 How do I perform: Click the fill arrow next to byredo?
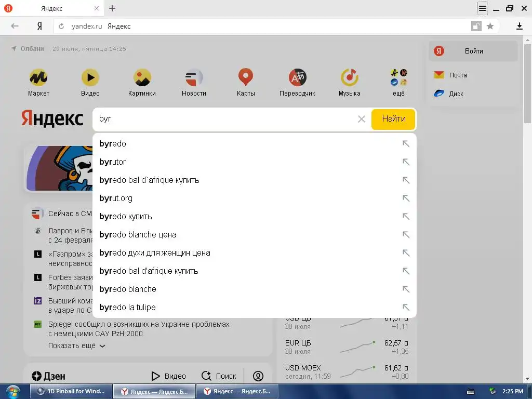click(x=406, y=144)
